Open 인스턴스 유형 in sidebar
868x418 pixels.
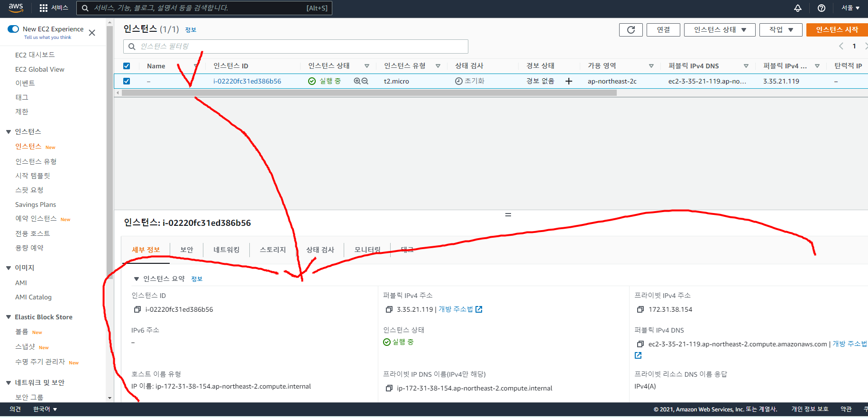coord(36,161)
